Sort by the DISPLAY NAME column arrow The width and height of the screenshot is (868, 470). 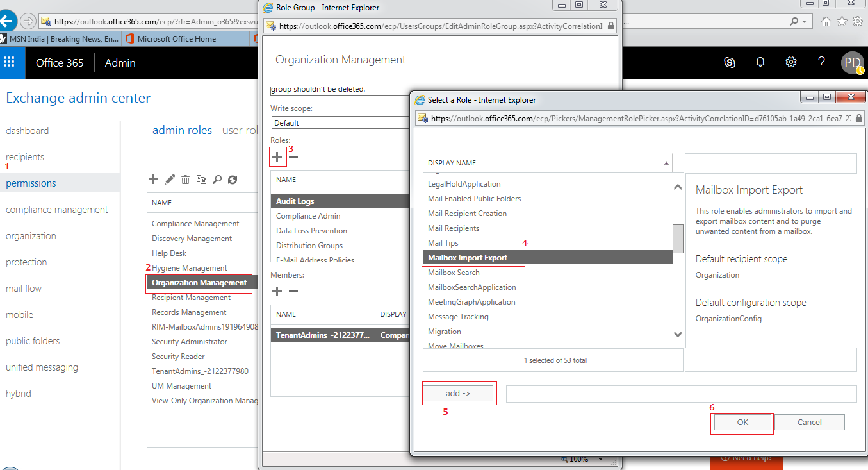click(x=666, y=163)
